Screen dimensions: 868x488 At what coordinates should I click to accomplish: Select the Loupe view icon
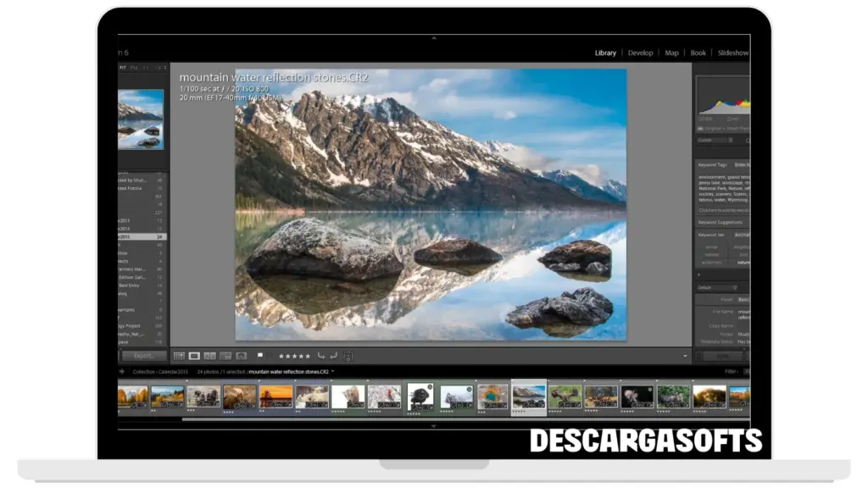194,356
